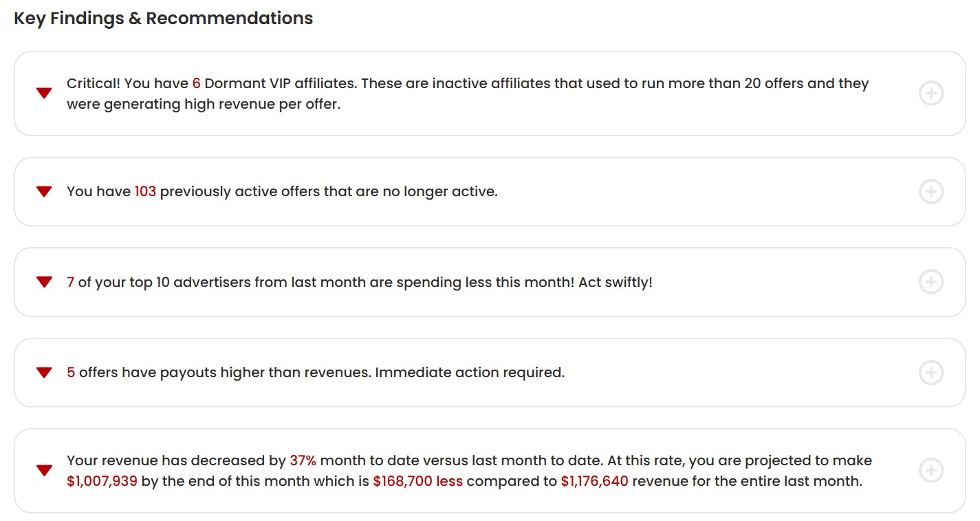Click the warning triangle on the revenue decrease finding
Viewport: 980px width, 521px height.
[44, 470]
